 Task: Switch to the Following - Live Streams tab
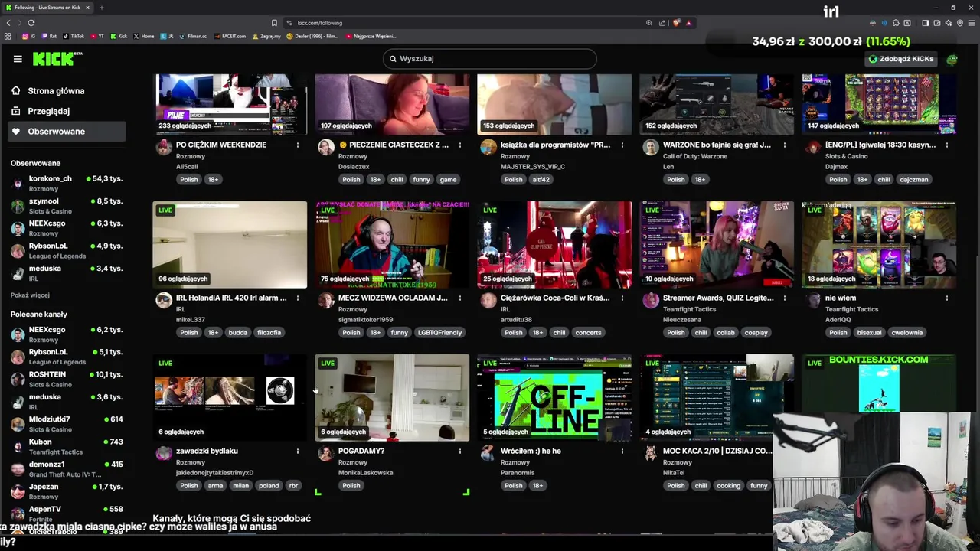[x=47, y=8]
